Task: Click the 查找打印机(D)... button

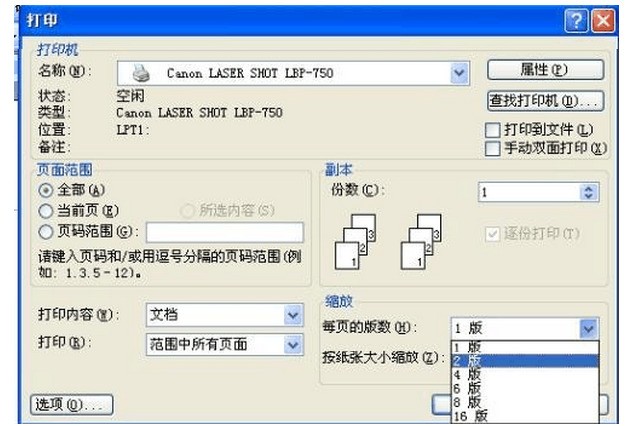Action: [x=545, y=100]
